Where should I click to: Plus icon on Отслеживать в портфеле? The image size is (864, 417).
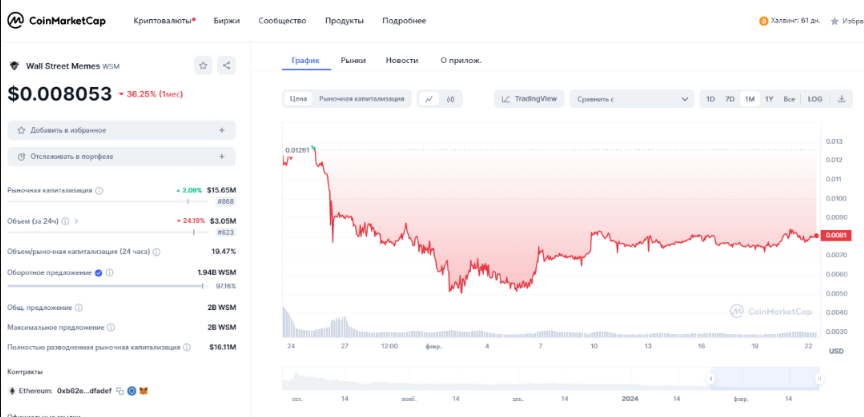coord(222,156)
